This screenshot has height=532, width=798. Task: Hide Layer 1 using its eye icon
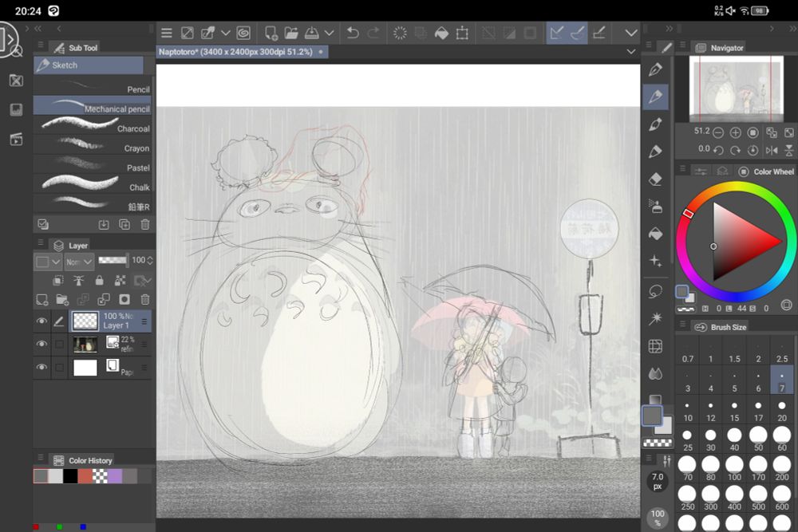41,321
